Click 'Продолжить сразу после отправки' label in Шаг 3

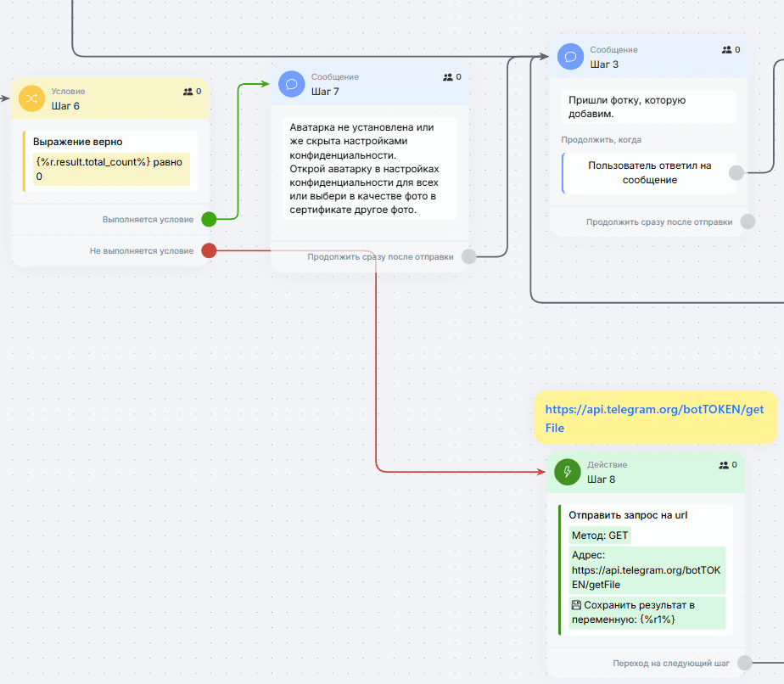[x=659, y=222]
